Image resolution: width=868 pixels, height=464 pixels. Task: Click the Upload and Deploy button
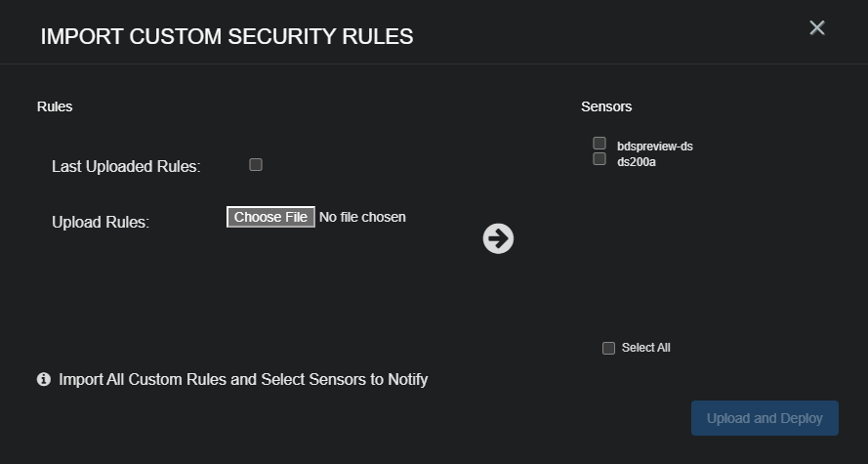pos(765,418)
